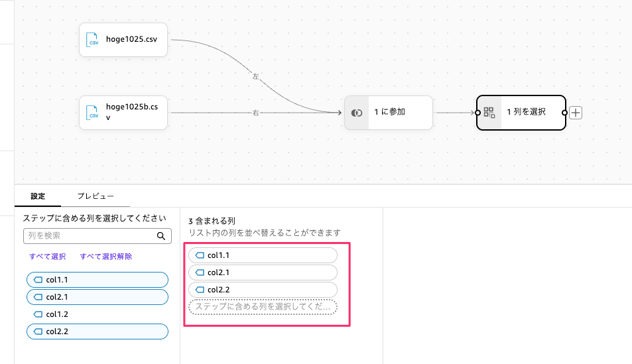
Task: Click the output port of the select-columns node
Action: pyautogui.click(x=564, y=113)
